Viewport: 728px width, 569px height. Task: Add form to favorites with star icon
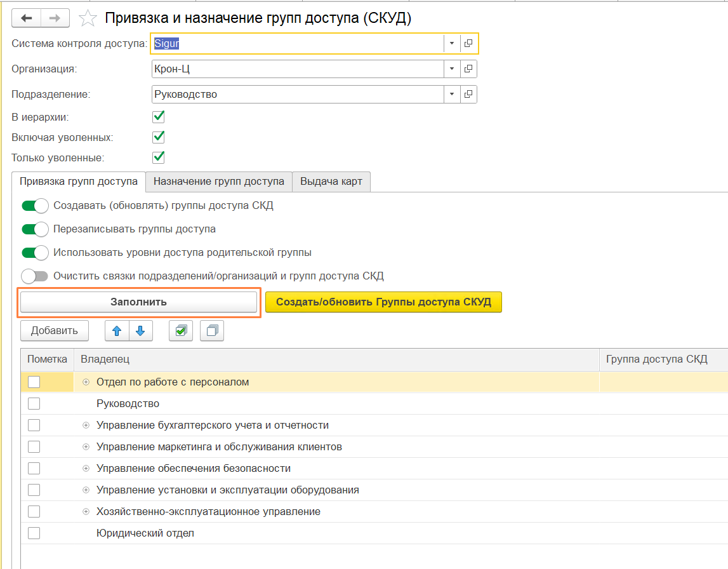pyautogui.click(x=87, y=19)
